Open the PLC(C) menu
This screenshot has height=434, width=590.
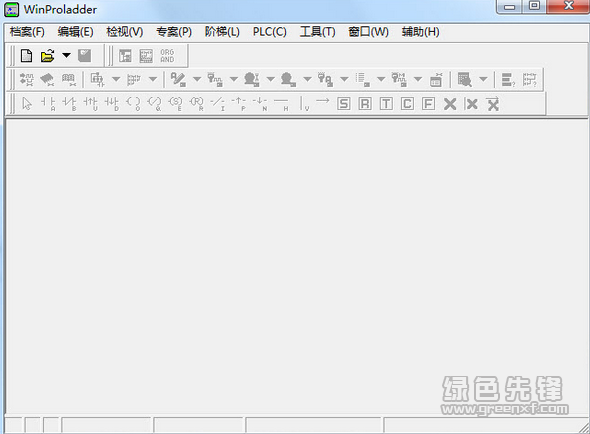[x=269, y=32]
